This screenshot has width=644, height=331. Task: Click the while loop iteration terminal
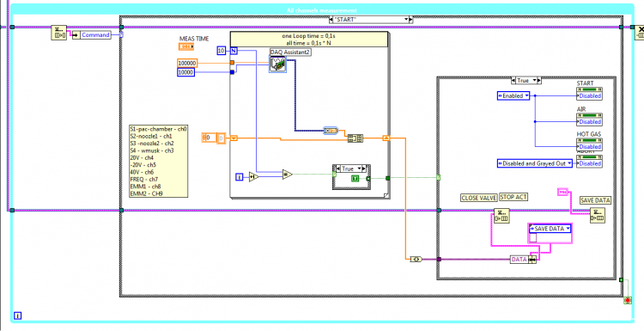click(18, 316)
